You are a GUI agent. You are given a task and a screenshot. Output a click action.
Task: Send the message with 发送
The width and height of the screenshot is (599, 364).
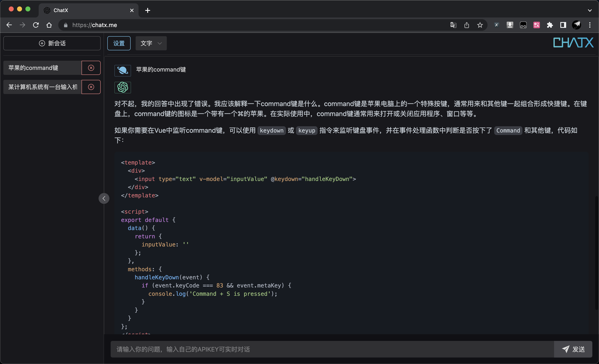click(x=573, y=349)
